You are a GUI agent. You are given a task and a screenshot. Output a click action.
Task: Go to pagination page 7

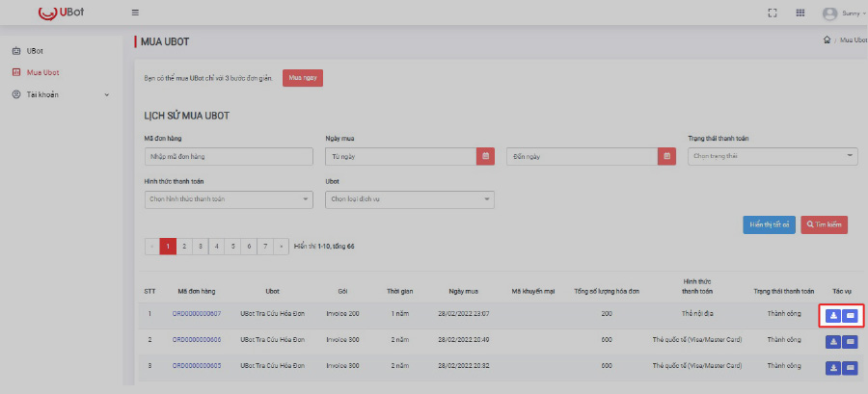pos(266,247)
